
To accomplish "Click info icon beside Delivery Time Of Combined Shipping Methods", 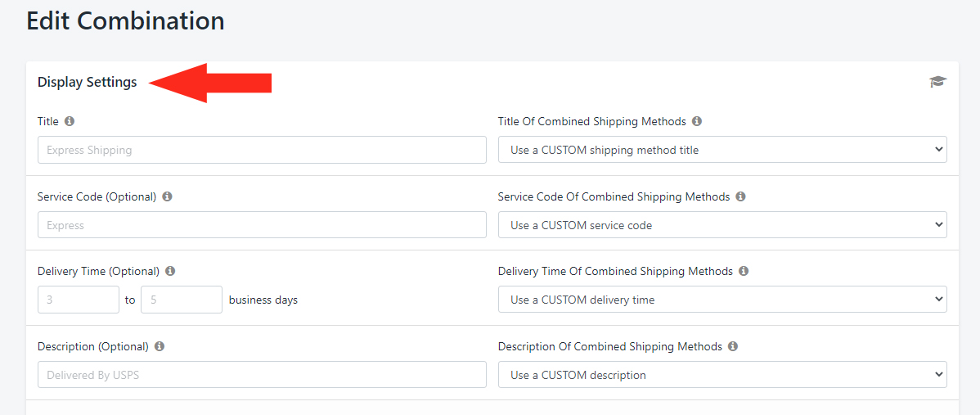I will tap(743, 271).
